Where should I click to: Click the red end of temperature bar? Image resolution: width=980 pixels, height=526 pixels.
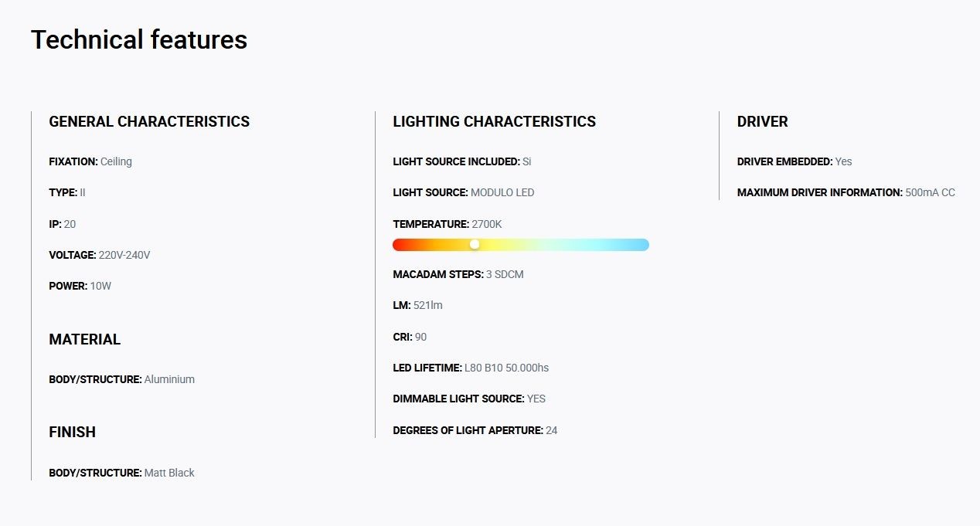coord(400,245)
